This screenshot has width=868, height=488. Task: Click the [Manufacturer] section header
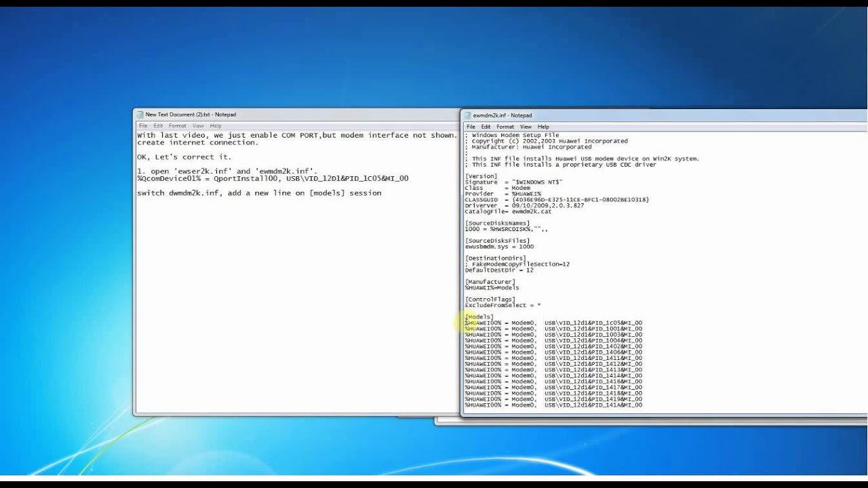(x=490, y=282)
